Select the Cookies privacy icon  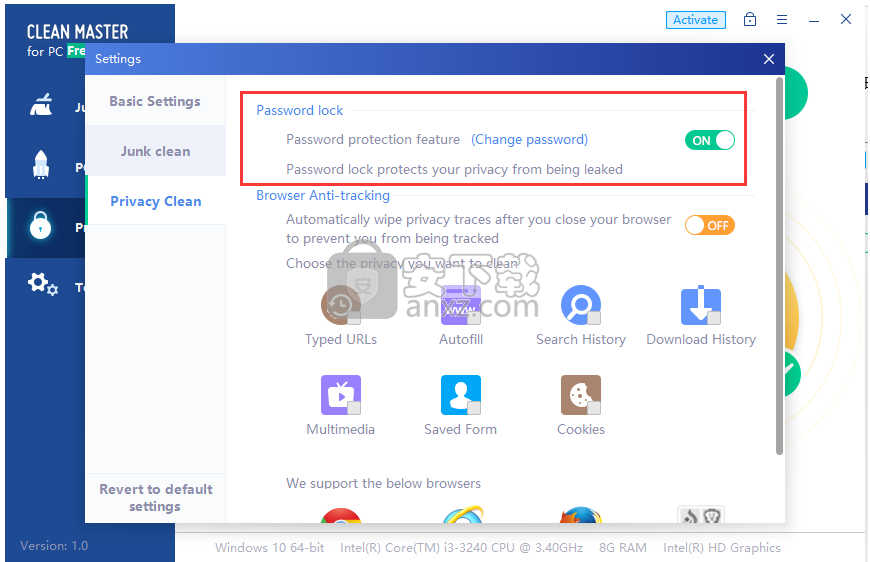click(x=581, y=395)
